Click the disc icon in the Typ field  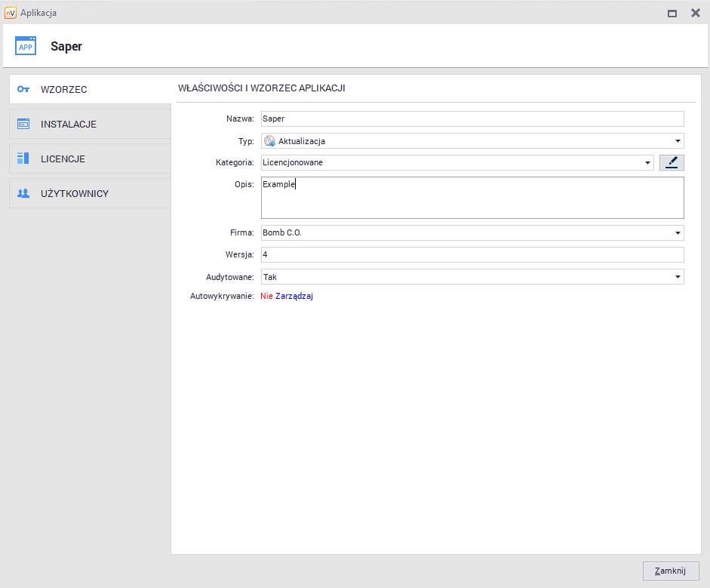pos(269,141)
